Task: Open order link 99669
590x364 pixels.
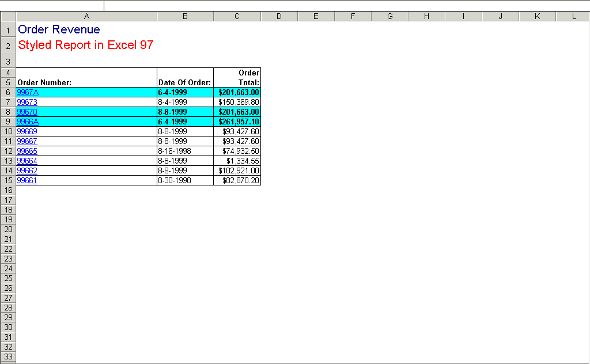Action: tap(27, 132)
